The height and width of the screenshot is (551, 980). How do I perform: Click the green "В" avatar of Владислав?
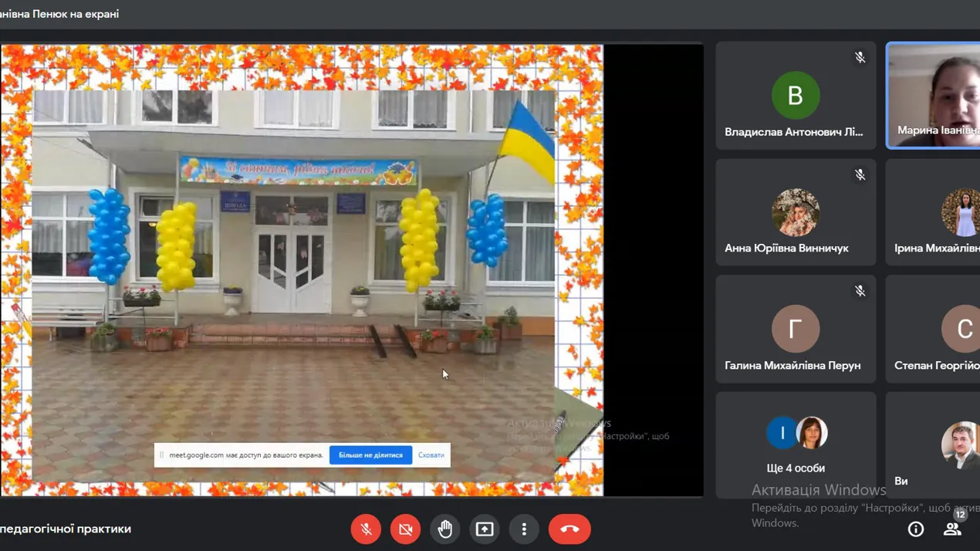point(796,96)
